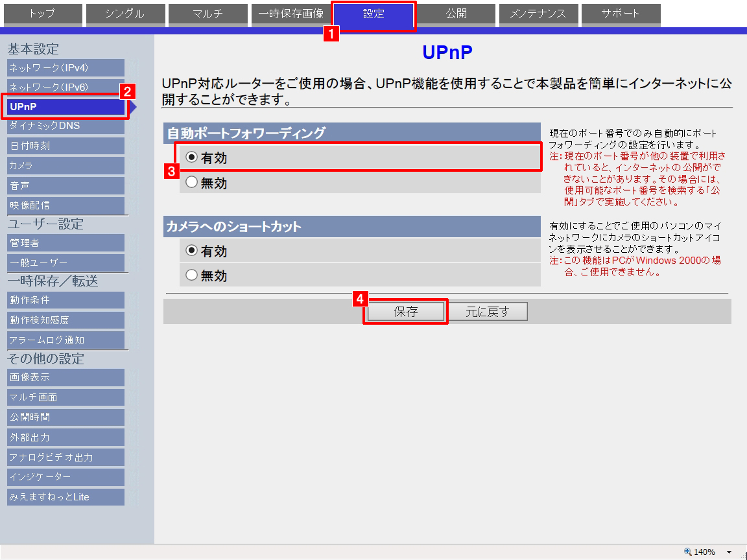Screen dimensions: 747x560
Task: Select UPnP in the sidebar
Action: (x=65, y=106)
